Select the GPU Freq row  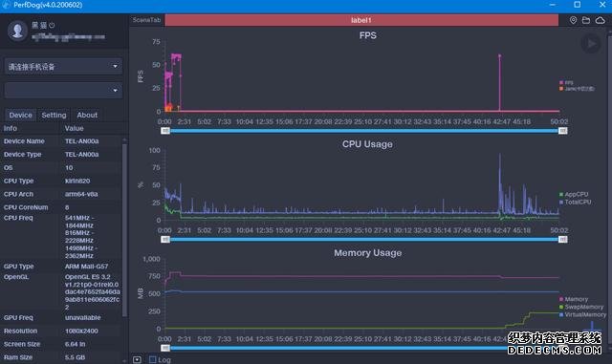(x=61, y=318)
